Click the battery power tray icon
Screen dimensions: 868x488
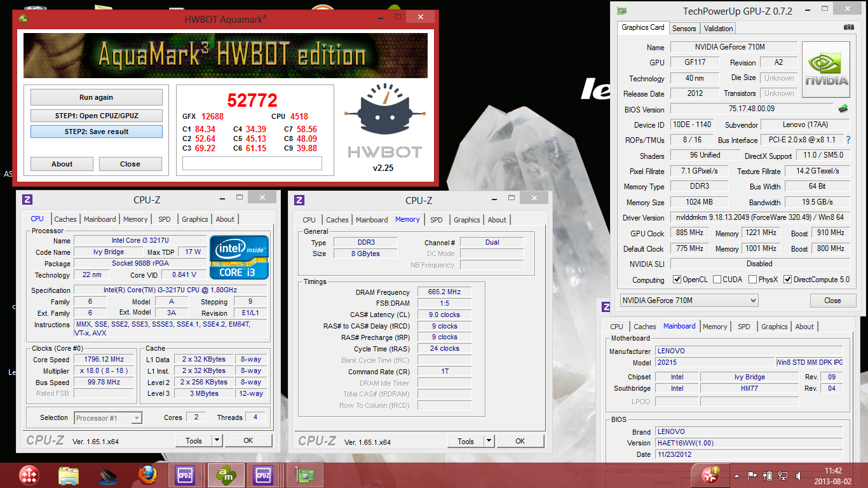768,475
